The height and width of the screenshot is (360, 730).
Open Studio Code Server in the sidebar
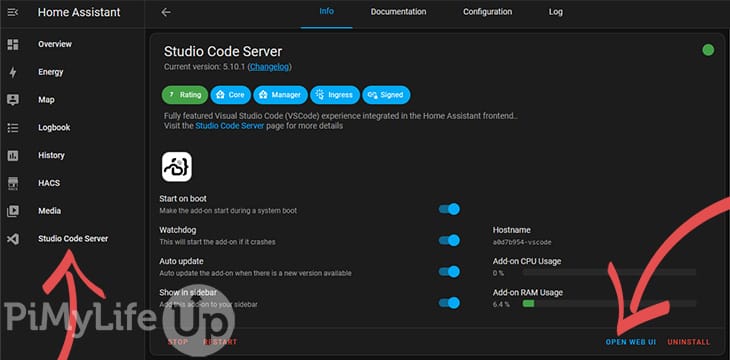(73, 239)
